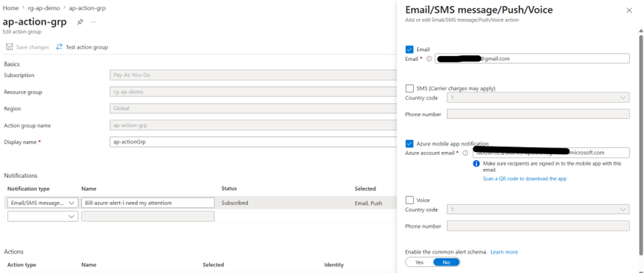Screen dimensions: 644x273
Task: Enable the SMS checkbox
Action: (x=409, y=88)
